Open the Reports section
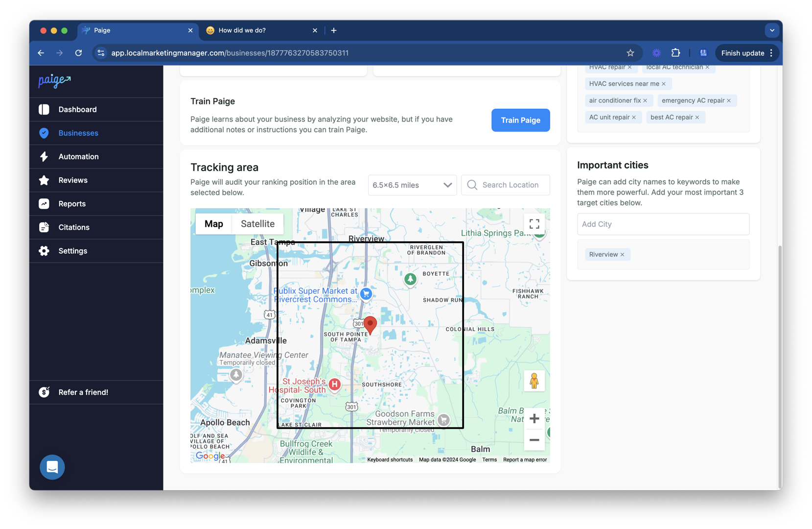 (72, 203)
